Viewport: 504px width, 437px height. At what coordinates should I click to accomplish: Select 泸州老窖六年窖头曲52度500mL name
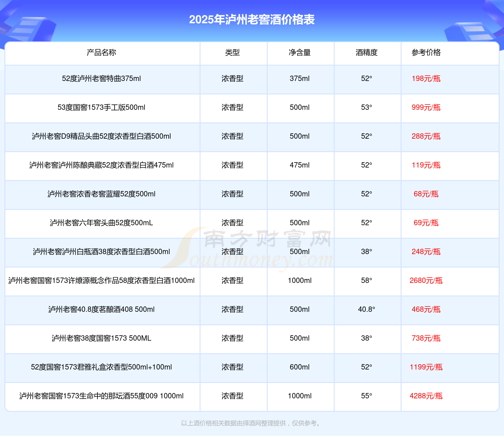point(101,223)
